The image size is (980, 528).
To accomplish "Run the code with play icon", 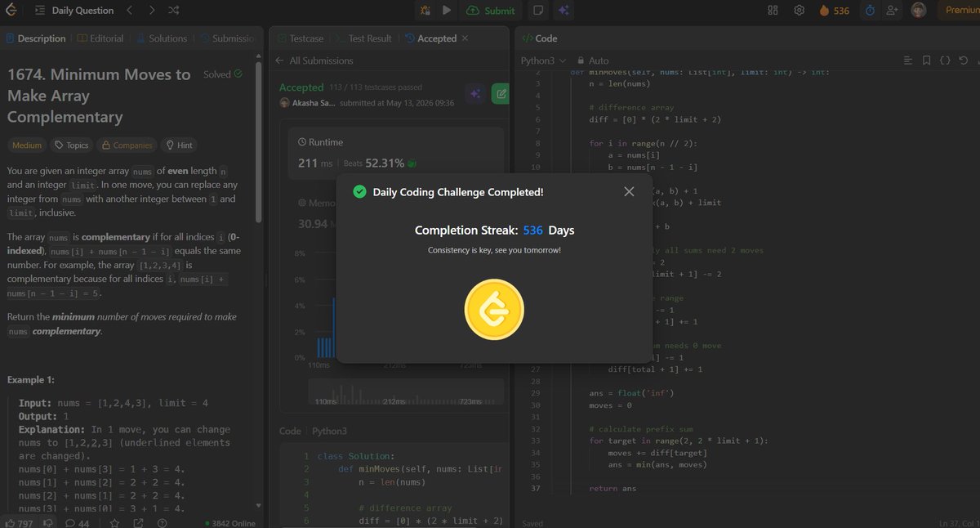I will click(x=446, y=11).
